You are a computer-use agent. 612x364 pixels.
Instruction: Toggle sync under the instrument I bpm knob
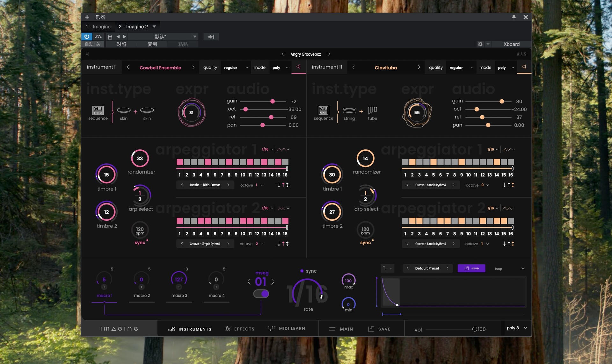pos(140,243)
